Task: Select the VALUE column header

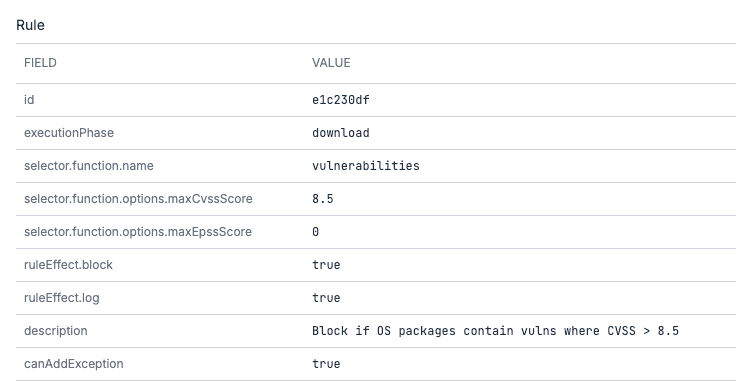Action: (331, 63)
